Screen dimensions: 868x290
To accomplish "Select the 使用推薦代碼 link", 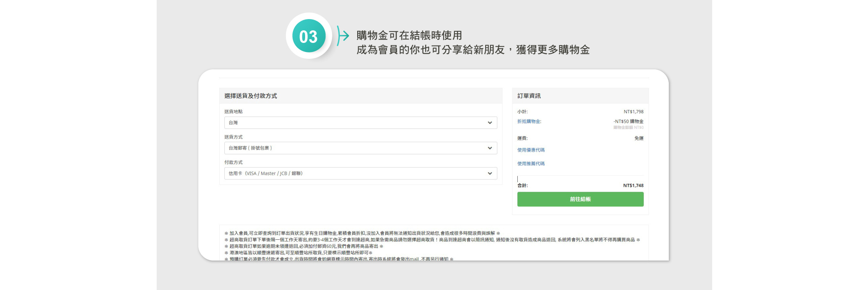I will [x=531, y=163].
